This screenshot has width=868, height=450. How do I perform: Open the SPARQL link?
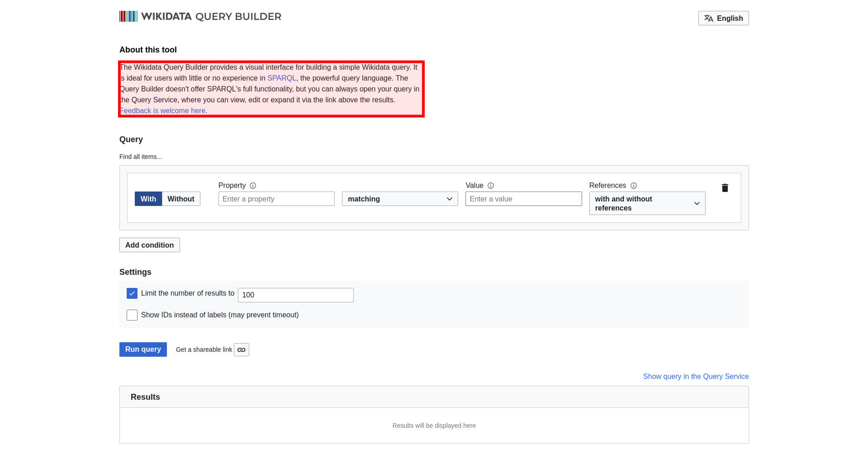(x=281, y=78)
